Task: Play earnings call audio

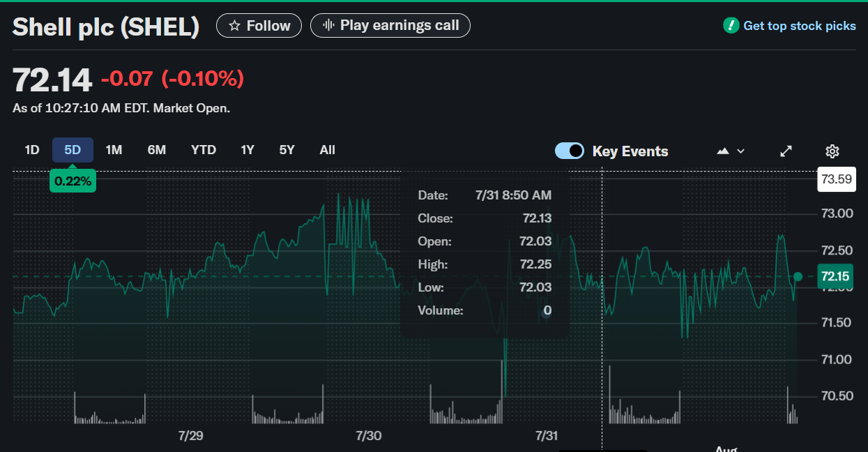Action: tap(390, 26)
